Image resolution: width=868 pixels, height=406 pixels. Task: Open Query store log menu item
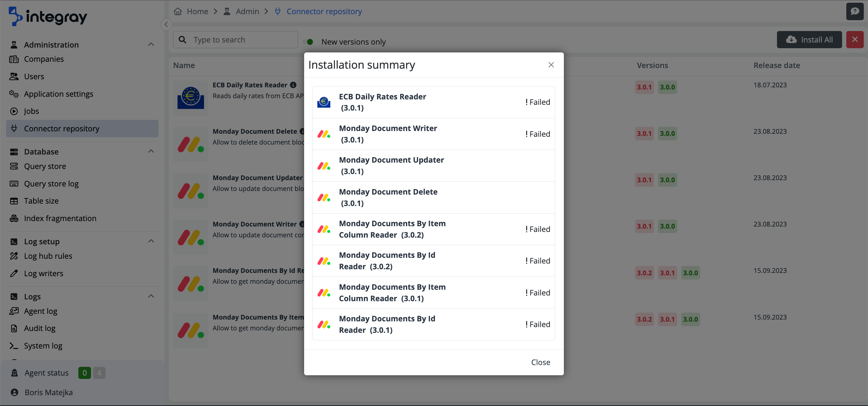51,183
